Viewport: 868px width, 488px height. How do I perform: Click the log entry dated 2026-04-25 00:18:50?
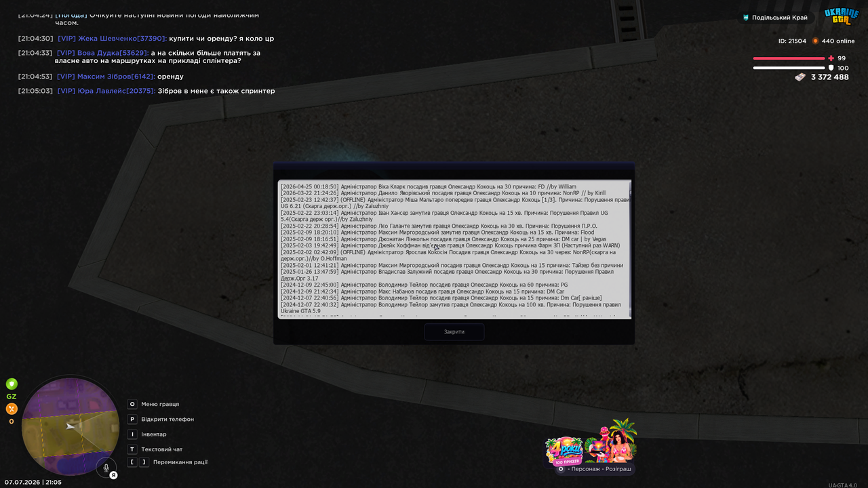point(429,186)
